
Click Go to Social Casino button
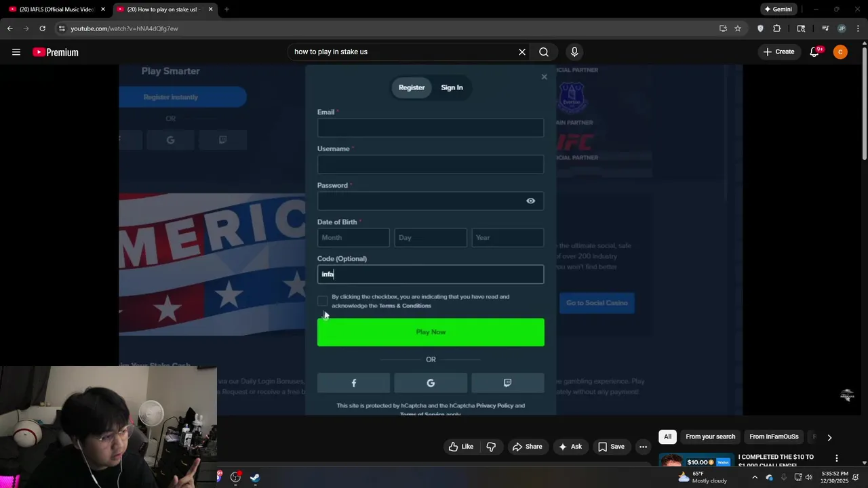[x=597, y=302]
